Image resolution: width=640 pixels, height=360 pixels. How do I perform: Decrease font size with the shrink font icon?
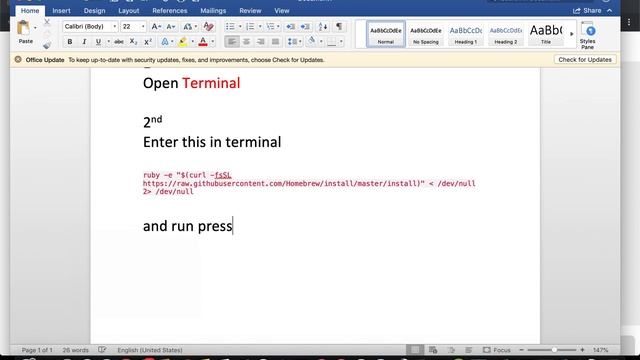point(171,27)
